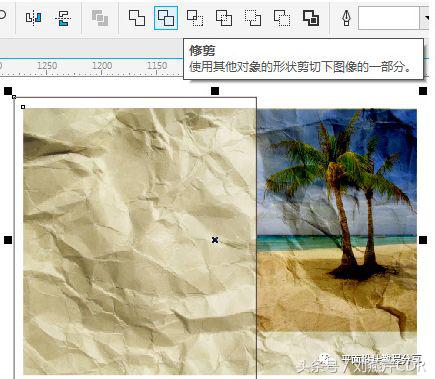Image resolution: width=435 pixels, height=379 pixels.
Task: Click the highlighted Trim (修剪) icon
Action: (x=166, y=18)
